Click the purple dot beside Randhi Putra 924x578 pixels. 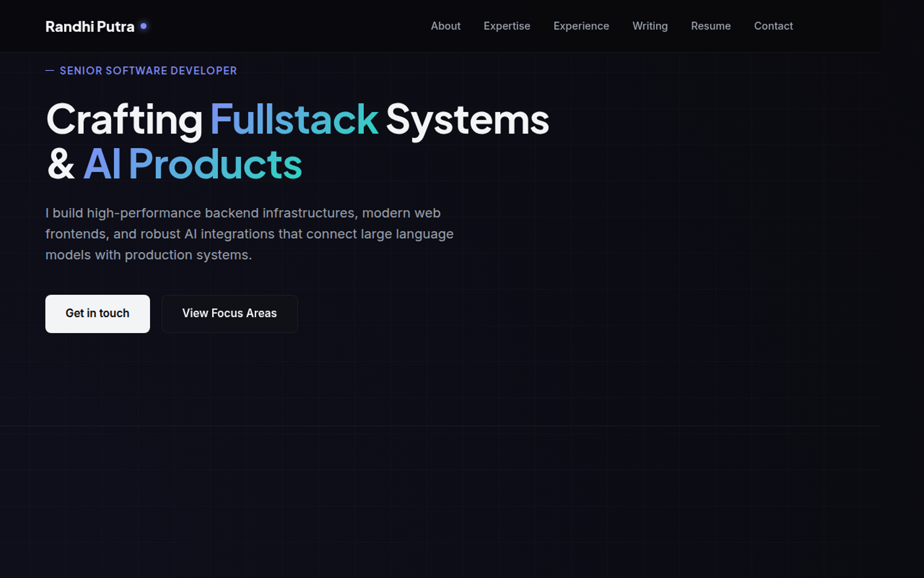click(x=143, y=26)
